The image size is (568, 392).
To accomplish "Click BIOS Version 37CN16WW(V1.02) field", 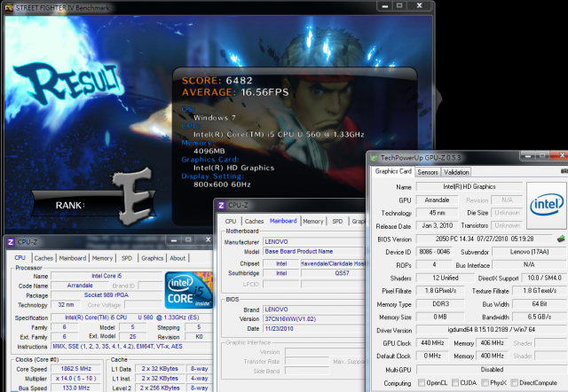I will pos(314,319).
